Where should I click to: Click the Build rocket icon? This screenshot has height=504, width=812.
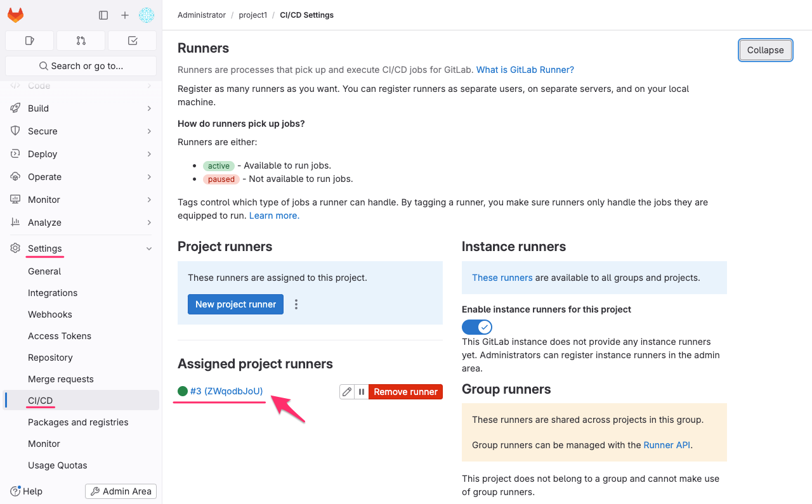(16, 108)
